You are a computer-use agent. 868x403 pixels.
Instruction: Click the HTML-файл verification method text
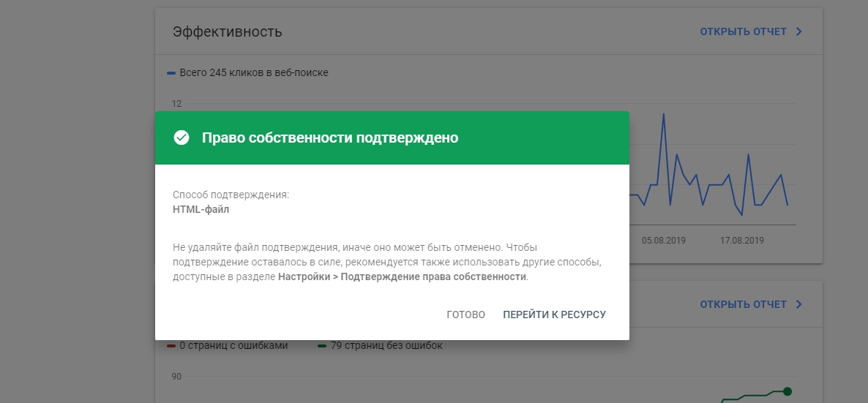pos(201,209)
